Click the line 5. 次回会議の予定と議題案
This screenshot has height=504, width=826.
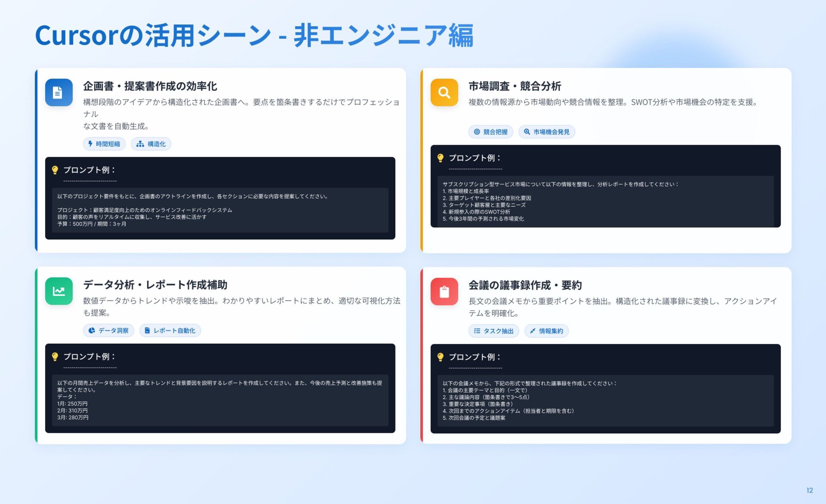coord(474,418)
